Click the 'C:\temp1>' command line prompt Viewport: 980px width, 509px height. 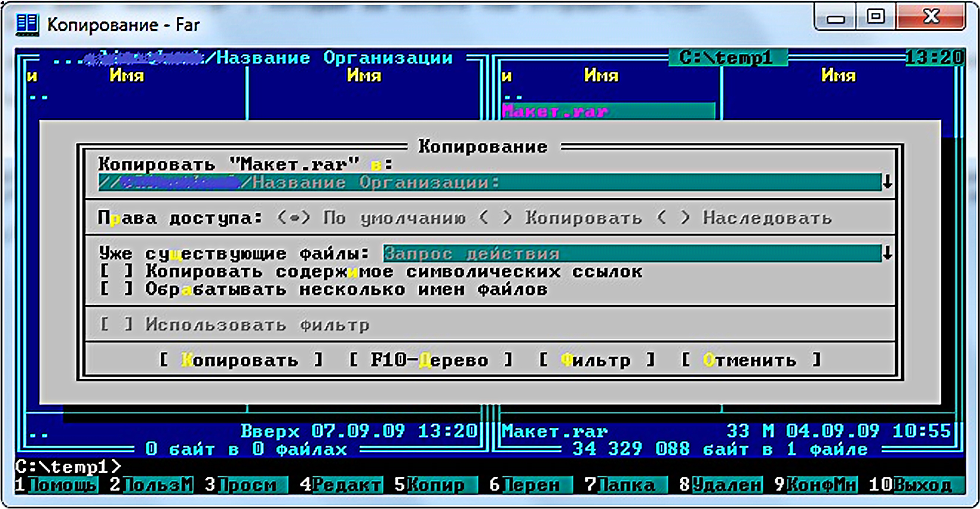pos(69,467)
